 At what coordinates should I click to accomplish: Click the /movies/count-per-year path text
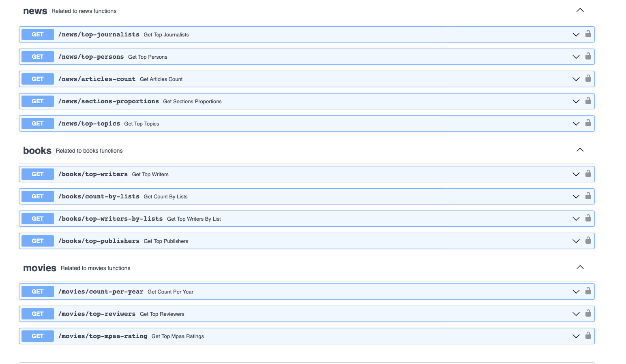(101, 292)
